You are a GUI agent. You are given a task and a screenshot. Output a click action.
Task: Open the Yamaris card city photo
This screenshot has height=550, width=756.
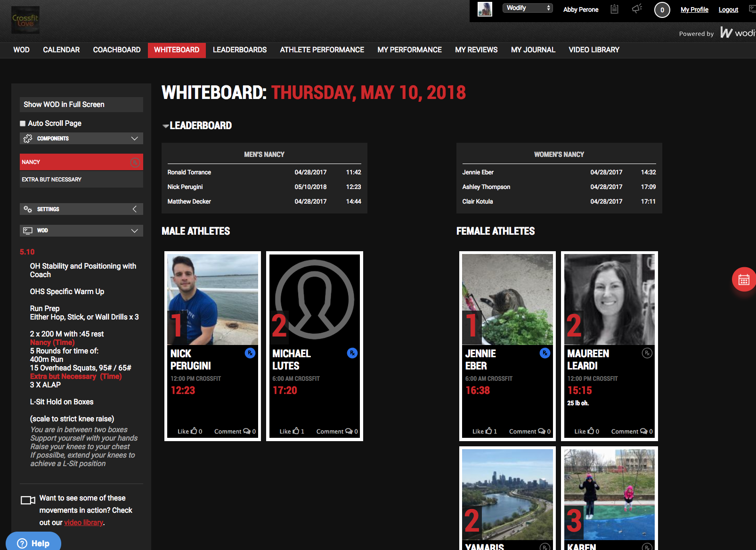507,494
